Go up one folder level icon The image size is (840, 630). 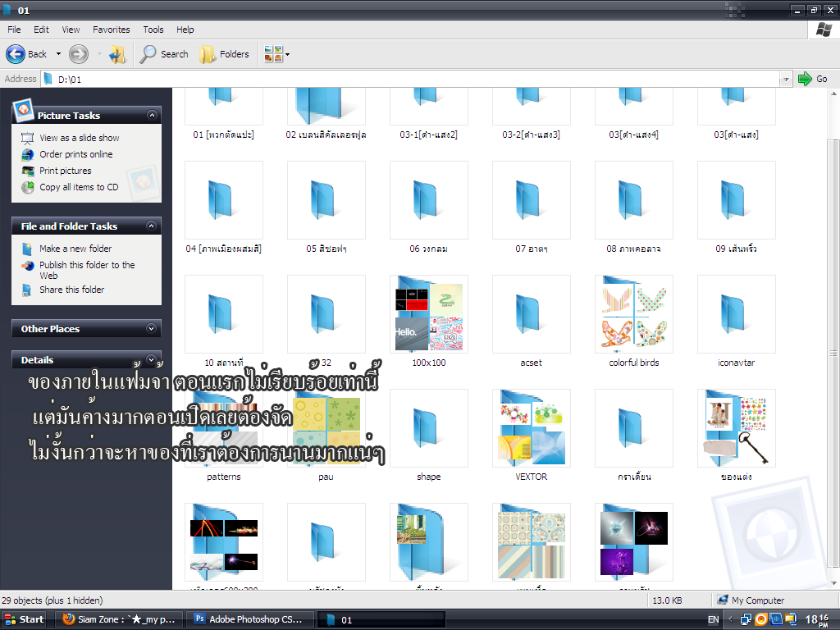[117, 54]
